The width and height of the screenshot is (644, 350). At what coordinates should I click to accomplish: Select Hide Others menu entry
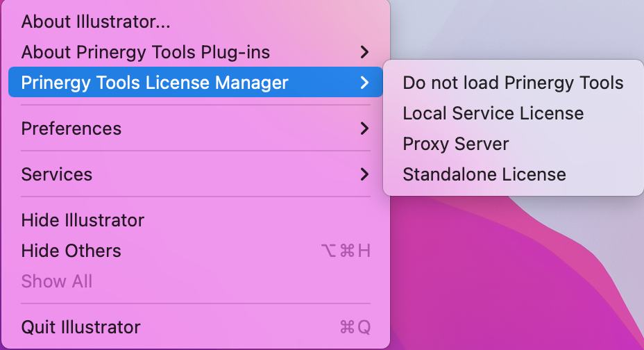tap(71, 251)
